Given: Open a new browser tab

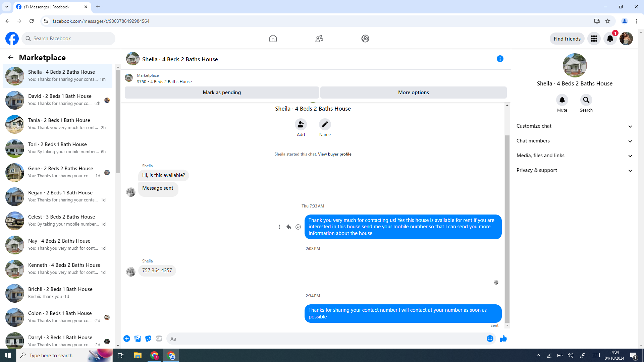Looking at the screenshot, I should click(x=98, y=7).
